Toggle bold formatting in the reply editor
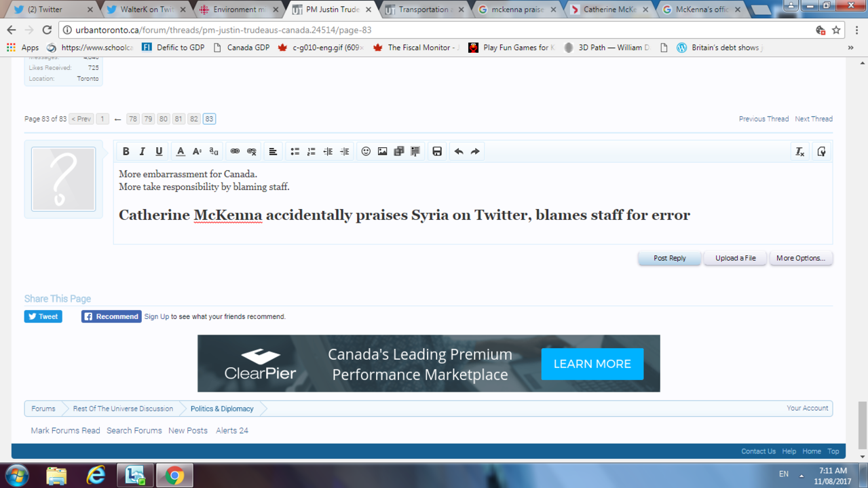Screen dimensions: 868x488 126,151
